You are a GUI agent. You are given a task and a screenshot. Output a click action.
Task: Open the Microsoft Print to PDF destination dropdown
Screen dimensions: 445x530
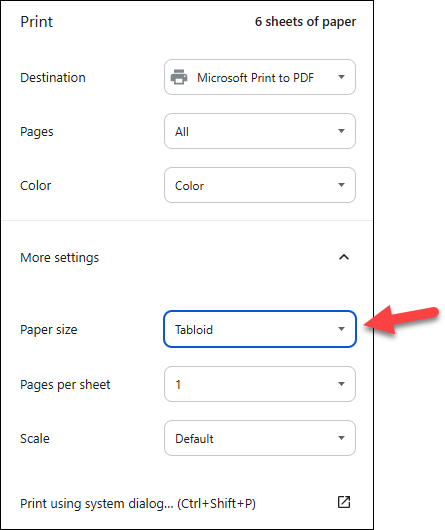(260, 77)
